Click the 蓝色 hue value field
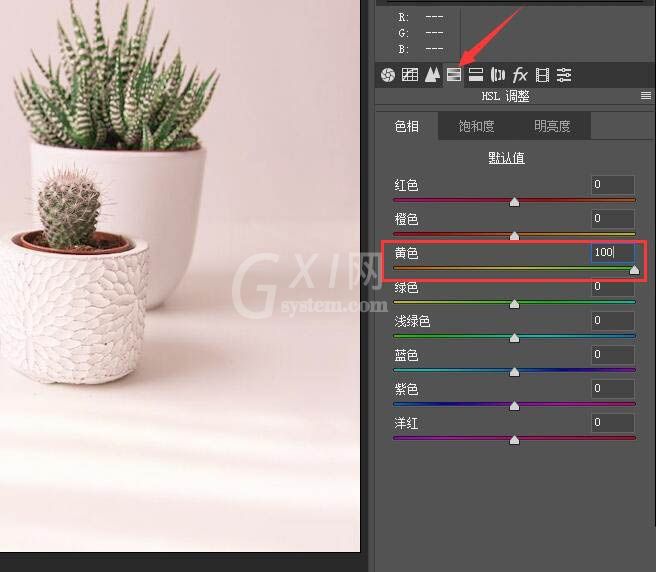The height and width of the screenshot is (572, 656). 612,355
